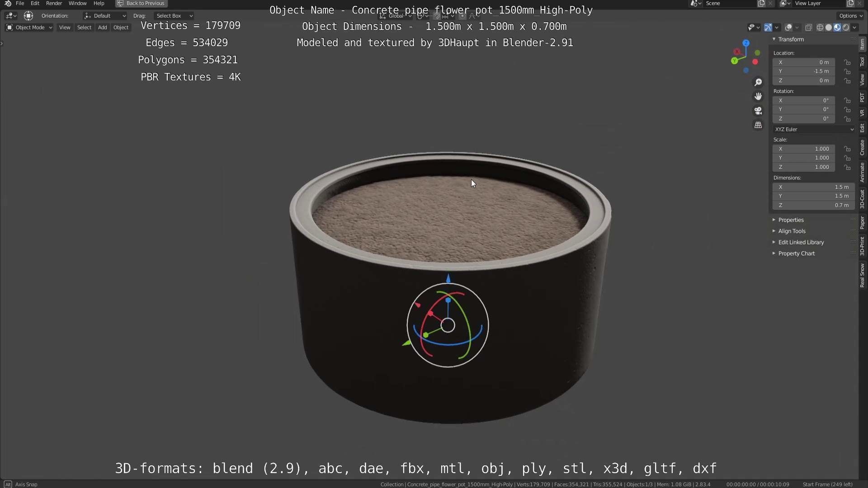Image resolution: width=868 pixels, height=488 pixels.
Task: Switch to the 3D-Print sidebar tab
Action: 863,246
